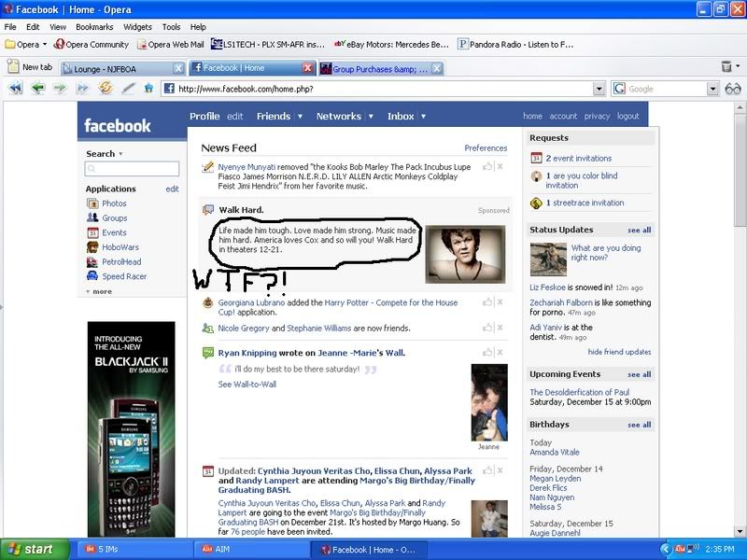The image size is (747, 560).
Task: Open the Tools menu
Action: tap(171, 27)
